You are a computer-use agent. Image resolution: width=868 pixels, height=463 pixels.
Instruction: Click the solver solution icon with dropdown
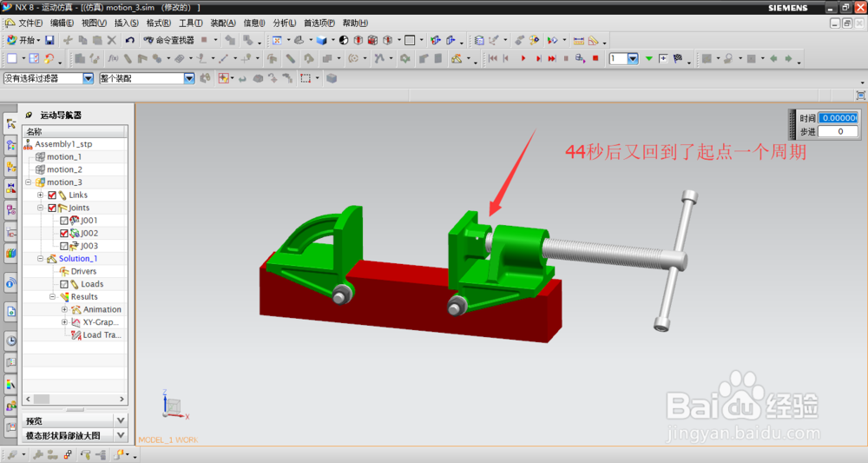(457, 58)
